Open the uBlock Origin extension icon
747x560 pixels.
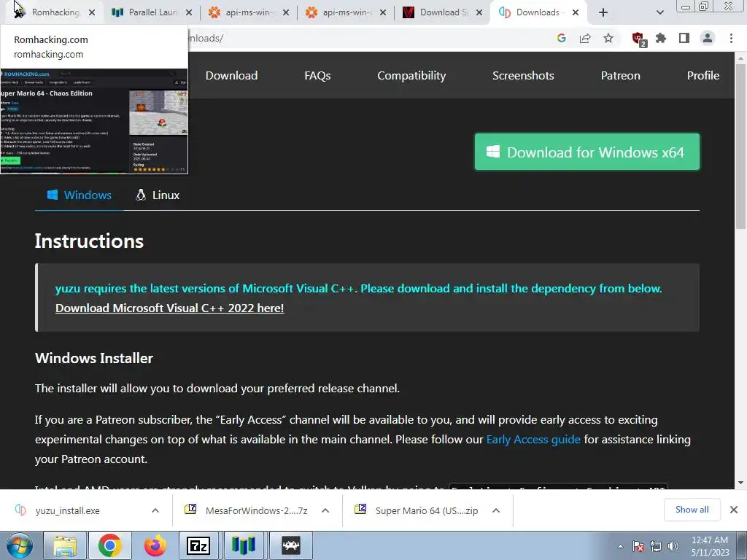coord(638,39)
